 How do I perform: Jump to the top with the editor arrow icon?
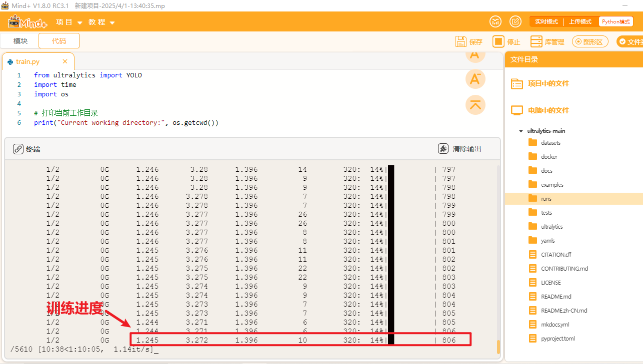[x=475, y=104]
